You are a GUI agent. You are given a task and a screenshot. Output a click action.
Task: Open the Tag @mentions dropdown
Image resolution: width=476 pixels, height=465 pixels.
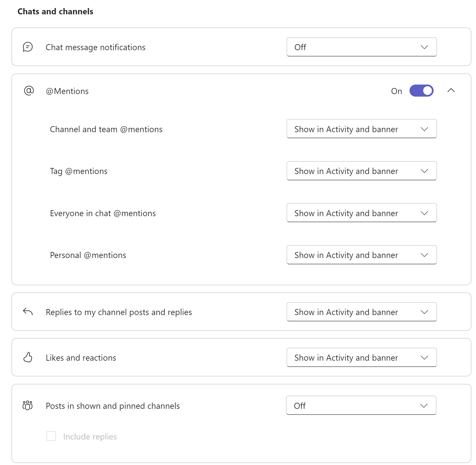pos(361,171)
